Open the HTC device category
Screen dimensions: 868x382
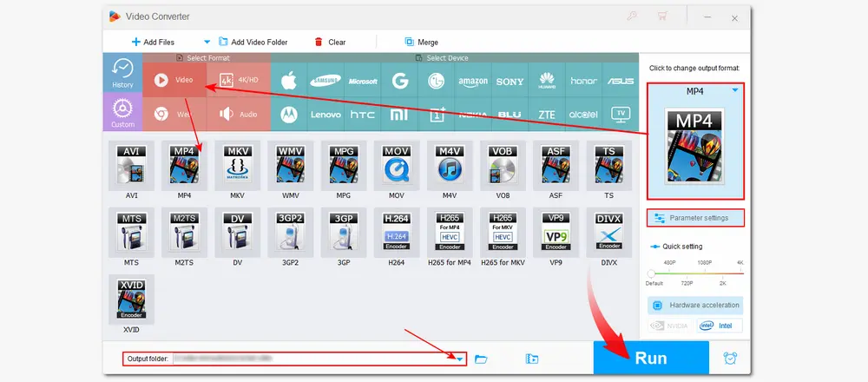363,115
